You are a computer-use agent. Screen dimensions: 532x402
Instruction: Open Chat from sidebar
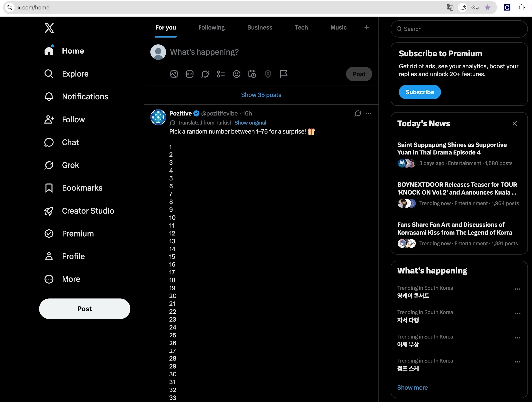point(62,142)
